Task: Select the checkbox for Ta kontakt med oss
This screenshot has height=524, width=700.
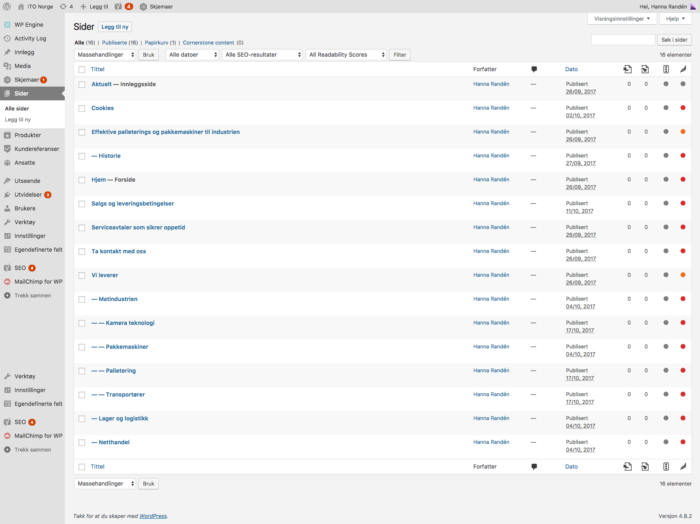Action: tap(82, 252)
